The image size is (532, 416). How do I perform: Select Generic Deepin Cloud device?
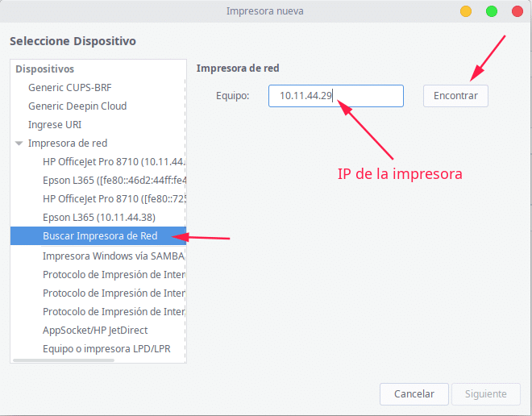coord(77,106)
